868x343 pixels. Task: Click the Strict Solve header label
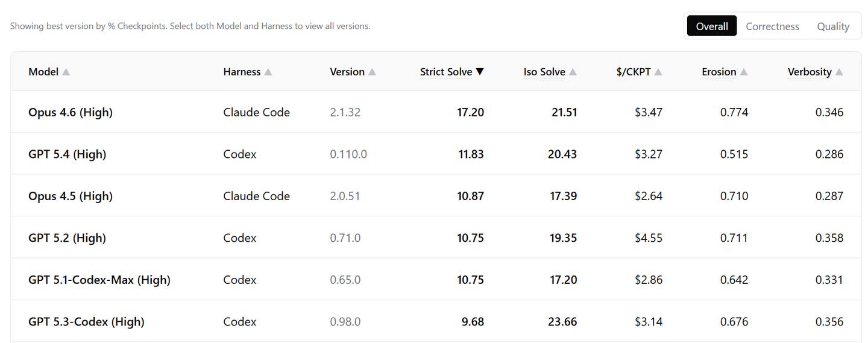click(446, 72)
